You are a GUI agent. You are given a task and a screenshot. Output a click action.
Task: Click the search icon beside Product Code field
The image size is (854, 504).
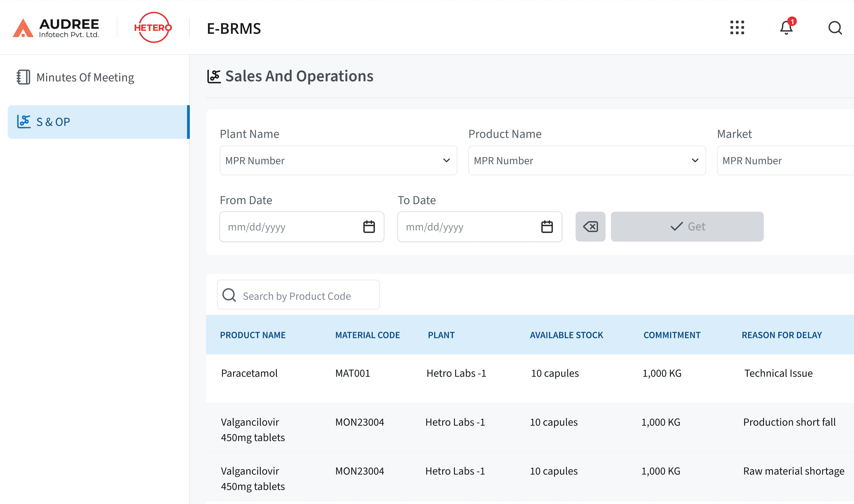coord(230,295)
